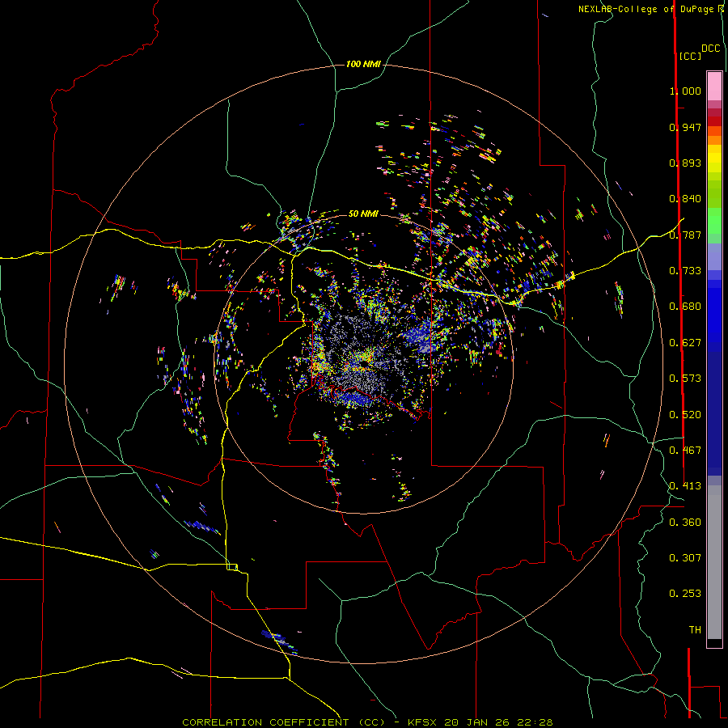The width and height of the screenshot is (728, 728).
Task: Click the 20 JAN 26 date text
Action: (x=476, y=722)
